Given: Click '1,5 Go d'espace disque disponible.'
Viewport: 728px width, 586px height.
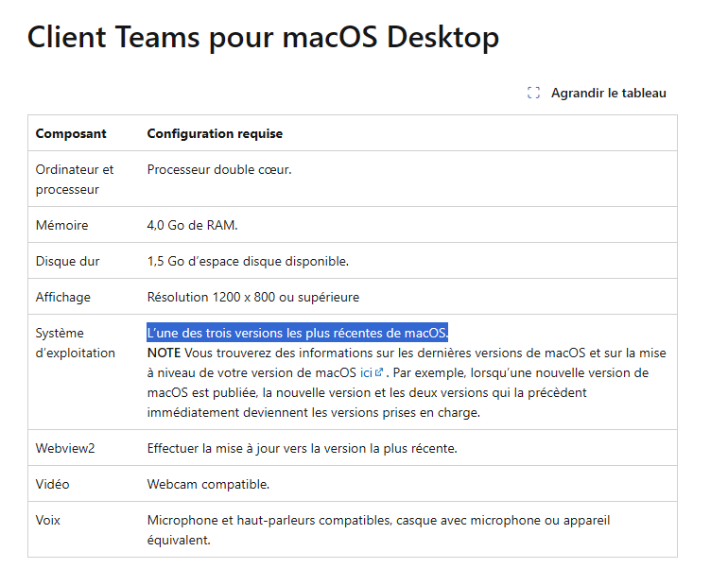Looking at the screenshot, I should point(248,261).
